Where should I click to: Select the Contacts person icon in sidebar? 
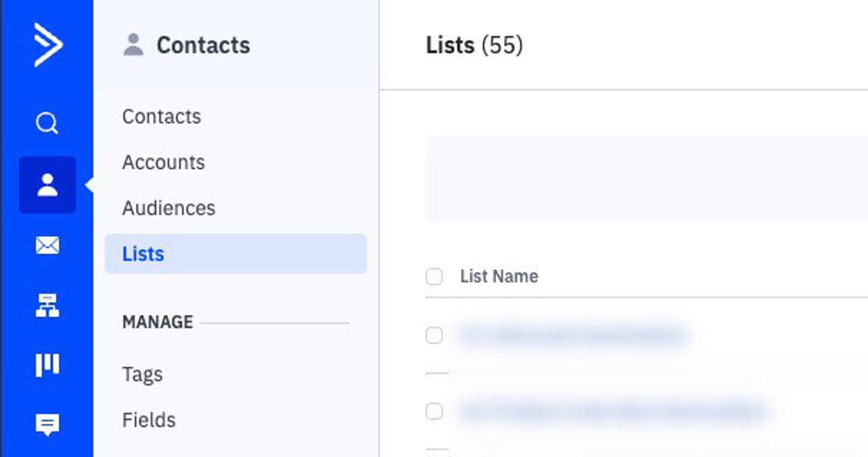click(x=47, y=185)
